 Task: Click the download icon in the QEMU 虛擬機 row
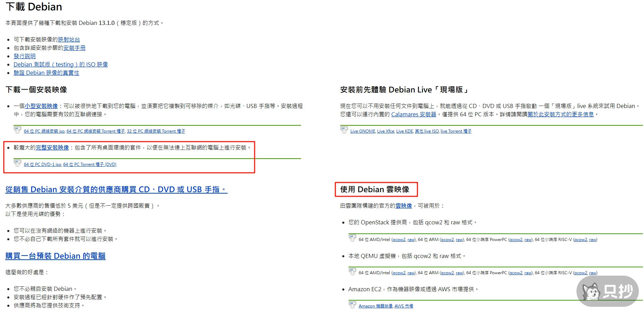click(353, 271)
